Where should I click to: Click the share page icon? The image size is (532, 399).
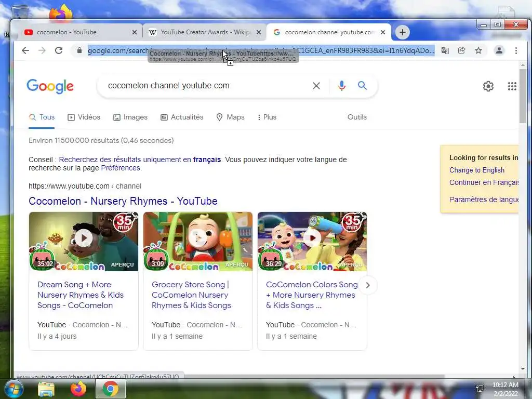point(462,50)
